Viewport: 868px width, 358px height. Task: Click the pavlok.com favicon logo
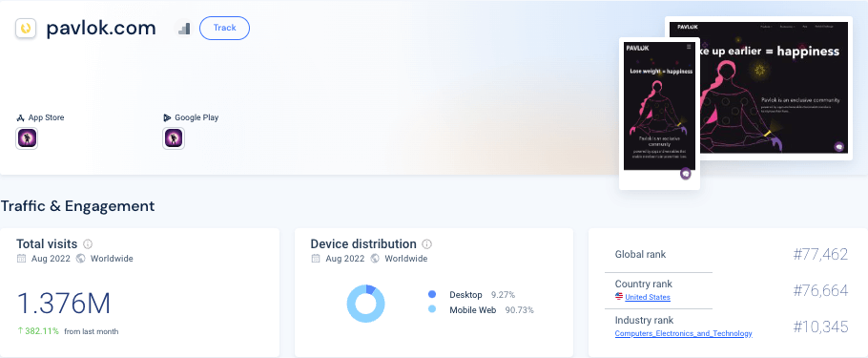click(x=26, y=29)
